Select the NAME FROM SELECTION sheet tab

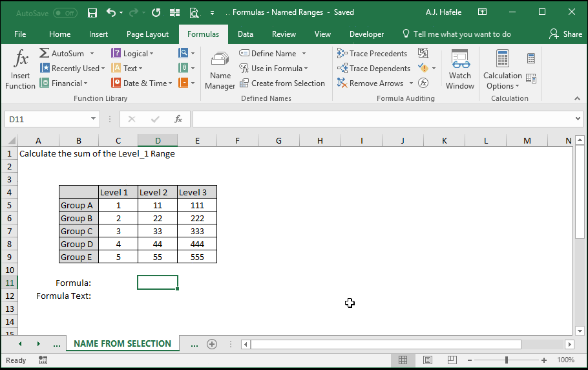(122, 343)
